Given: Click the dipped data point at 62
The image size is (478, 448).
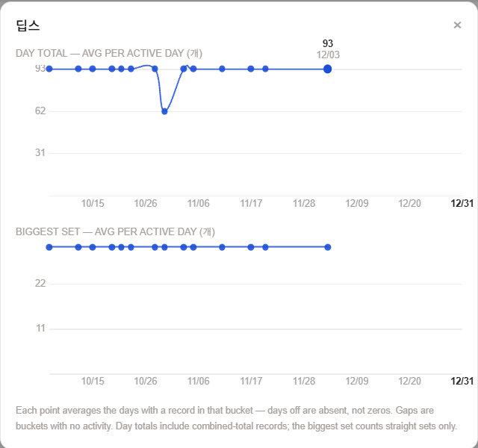Looking at the screenshot, I should [x=164, y=111].
